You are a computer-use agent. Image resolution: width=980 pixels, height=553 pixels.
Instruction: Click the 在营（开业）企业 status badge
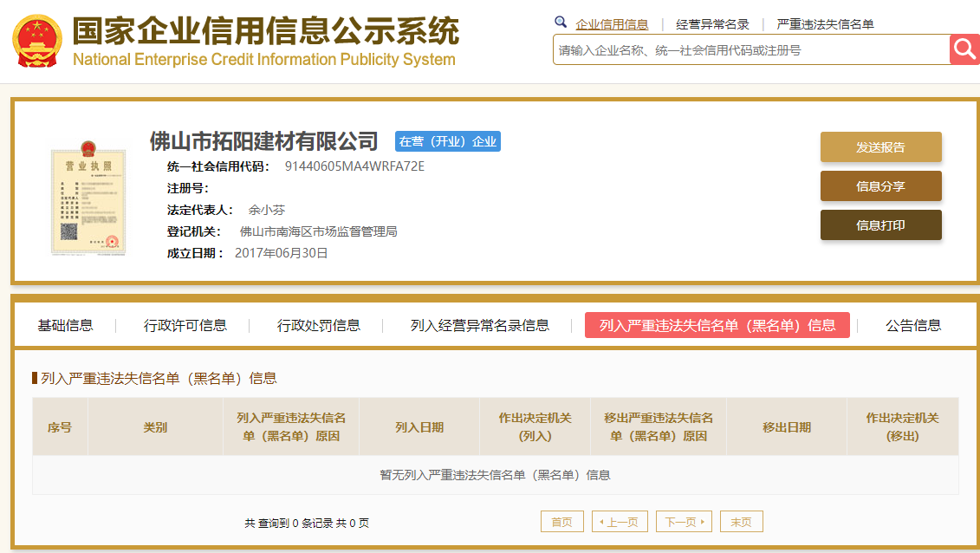coord(447,141)
